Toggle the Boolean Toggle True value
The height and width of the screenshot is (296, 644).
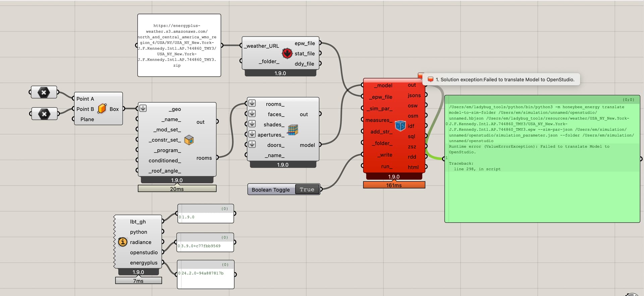click(307, 189)
